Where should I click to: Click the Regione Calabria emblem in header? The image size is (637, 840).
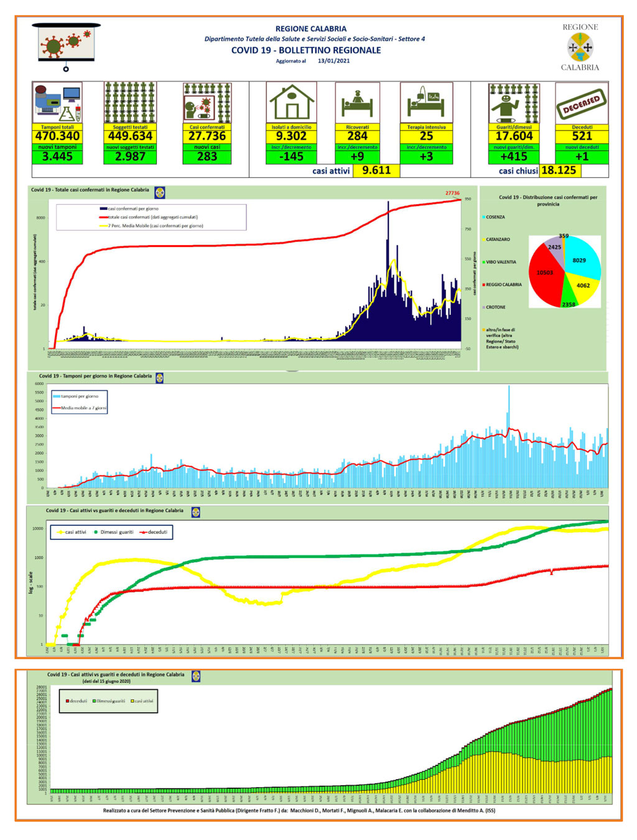click(580, 47)
